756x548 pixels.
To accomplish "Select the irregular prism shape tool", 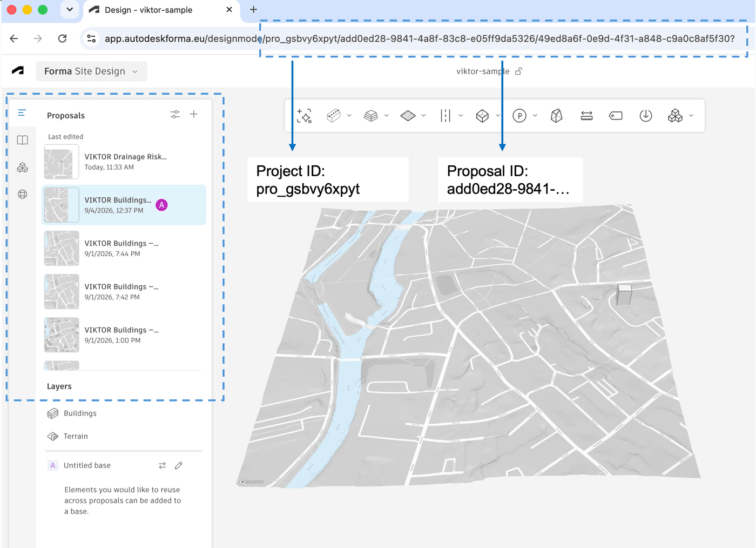I will tap(557, 116).
